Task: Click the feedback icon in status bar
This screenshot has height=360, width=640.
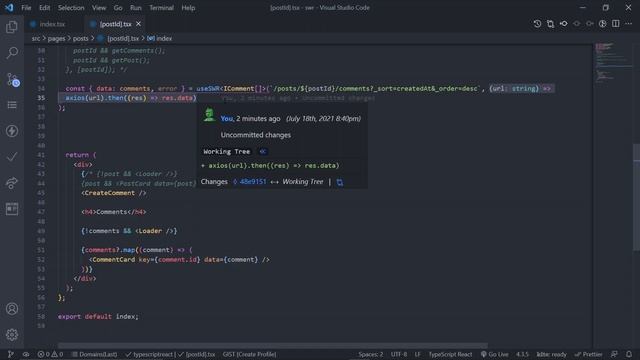Action: point(614,354)
